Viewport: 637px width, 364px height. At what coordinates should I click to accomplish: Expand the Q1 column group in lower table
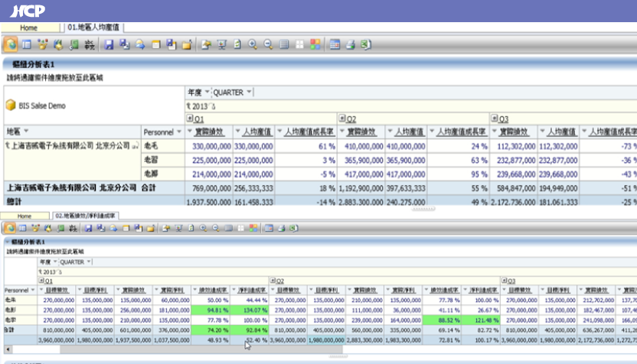(x=41, y=281)
